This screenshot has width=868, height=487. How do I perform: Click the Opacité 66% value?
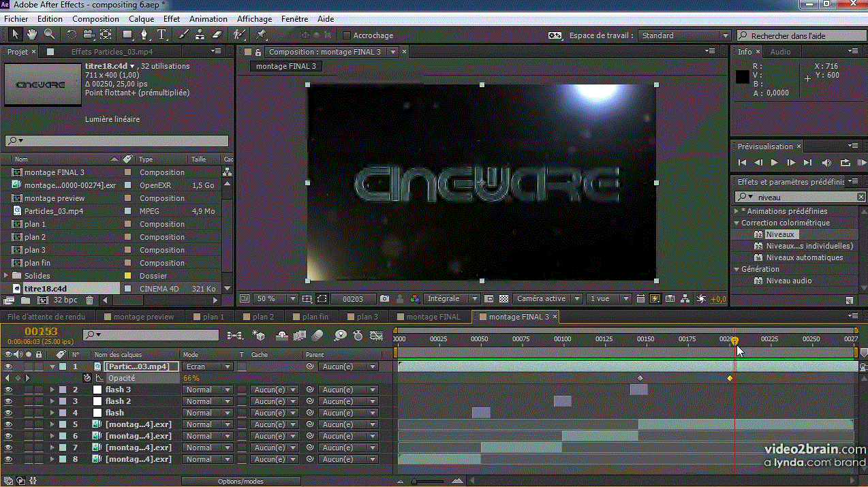[x=191, y=378]
